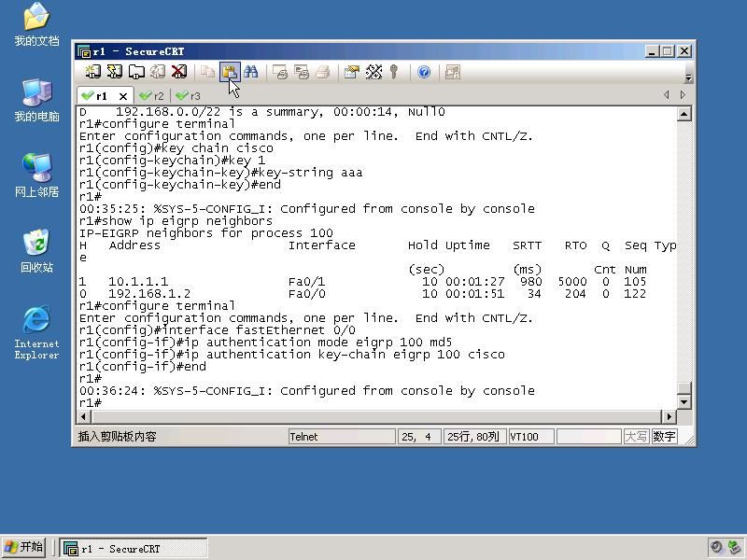This screenshot has width=747, height=560.
Task: Click the window resize grip corner
Action: click(x=688, y=440)
